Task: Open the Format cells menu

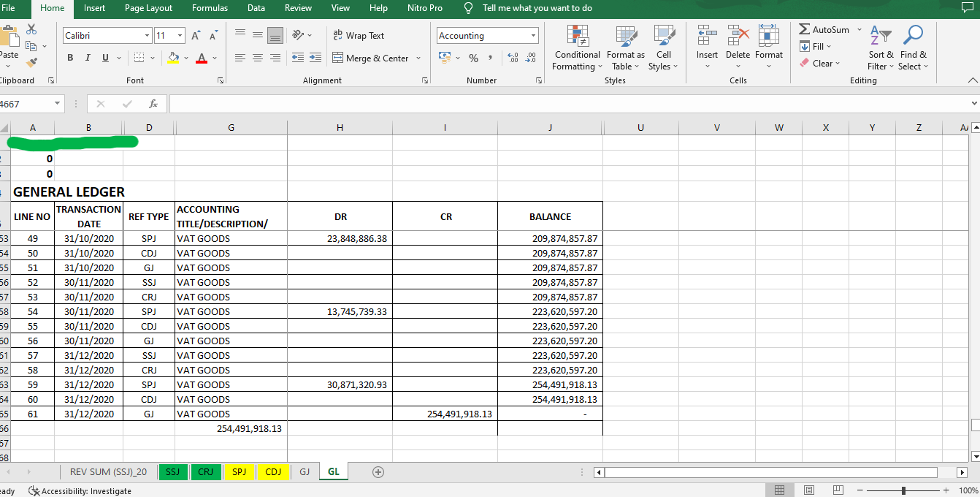Action: click(x=769, y=48)
